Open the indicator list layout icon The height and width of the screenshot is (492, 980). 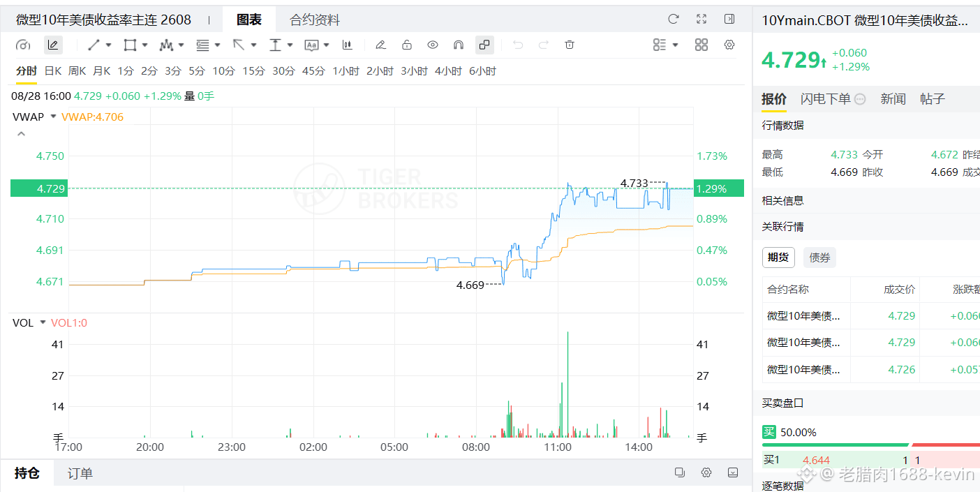pyautogui.click(x=660, y=45)
